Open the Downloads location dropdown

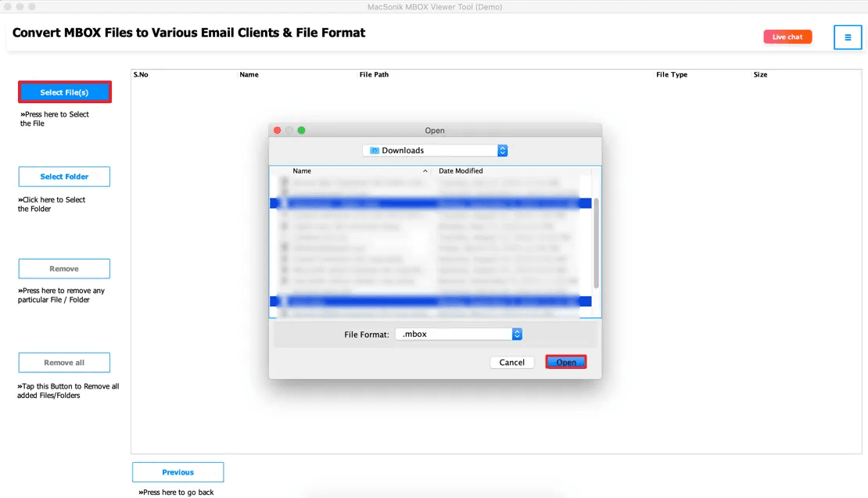(435, 150)
